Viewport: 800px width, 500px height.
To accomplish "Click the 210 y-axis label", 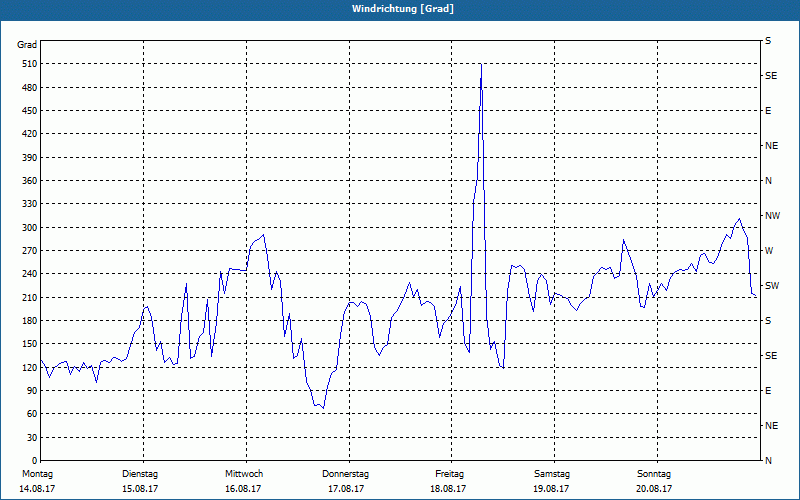I will tap(30, 297).
